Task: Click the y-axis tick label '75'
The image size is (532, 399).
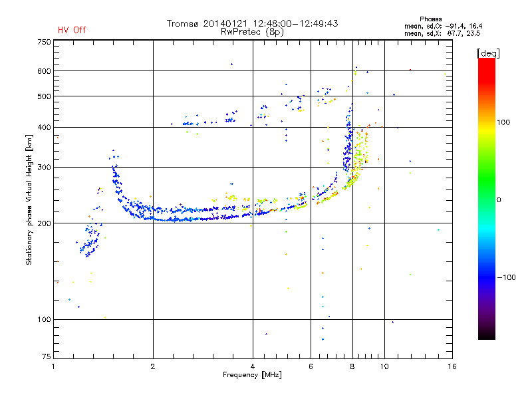Action: pyautogui.click(x=47, y=356)
